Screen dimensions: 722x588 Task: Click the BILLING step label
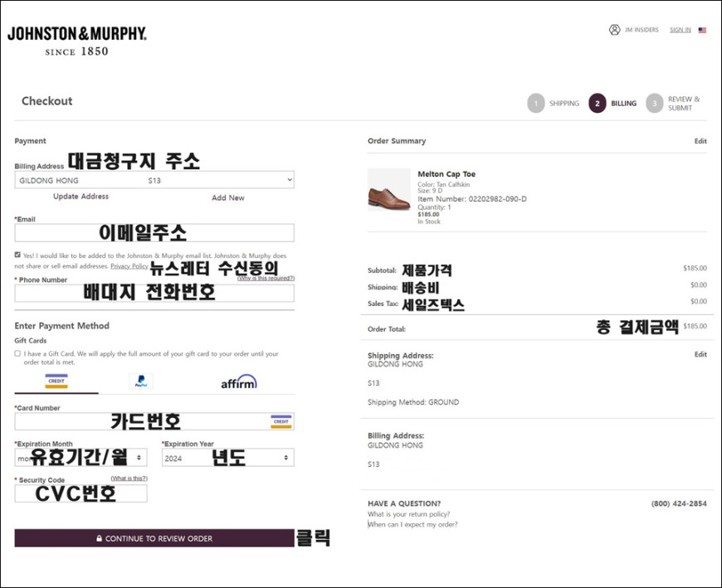click(x=623, y=104)
